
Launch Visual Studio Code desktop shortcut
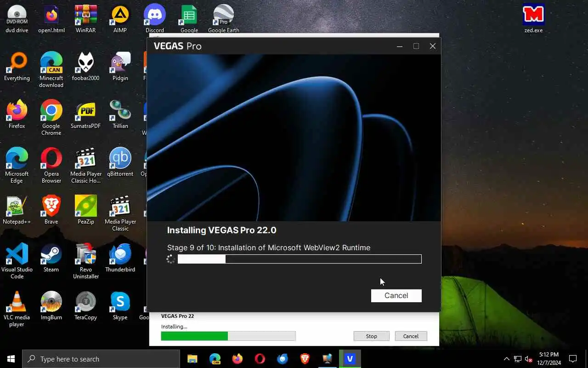click(x=17, y=261)
